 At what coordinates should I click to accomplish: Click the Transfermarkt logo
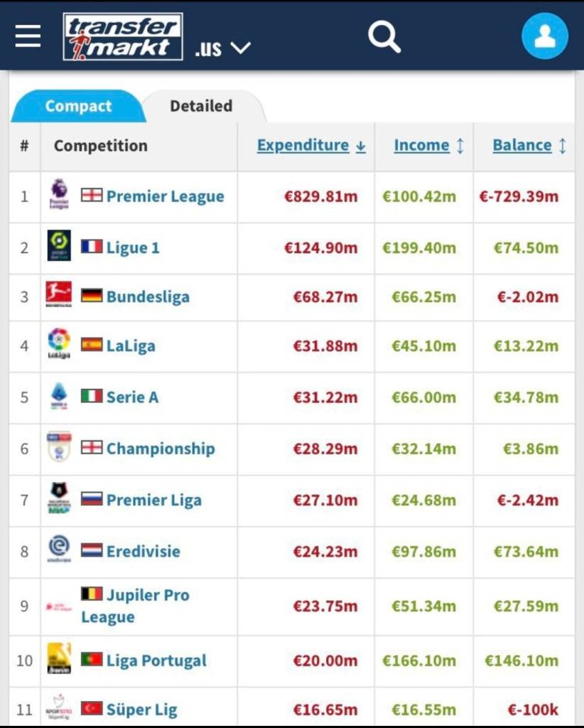click(x=122, y=36)
